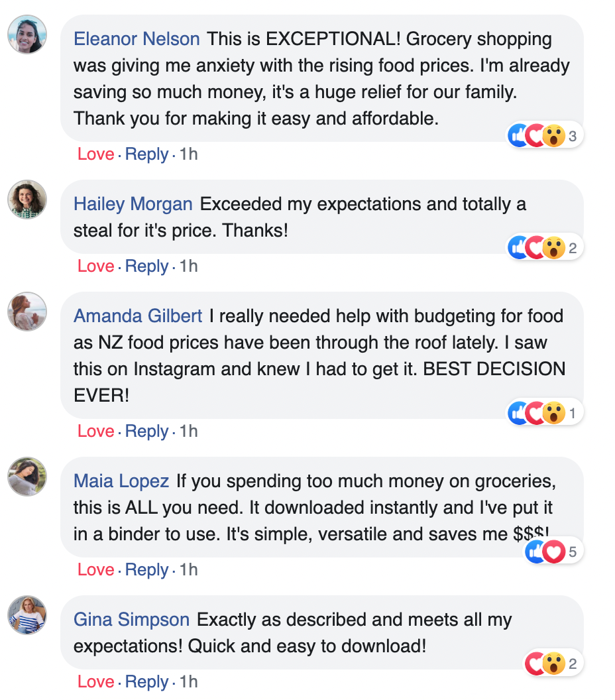Open Gina Simpson's profile picture

(x=27, y=615)
